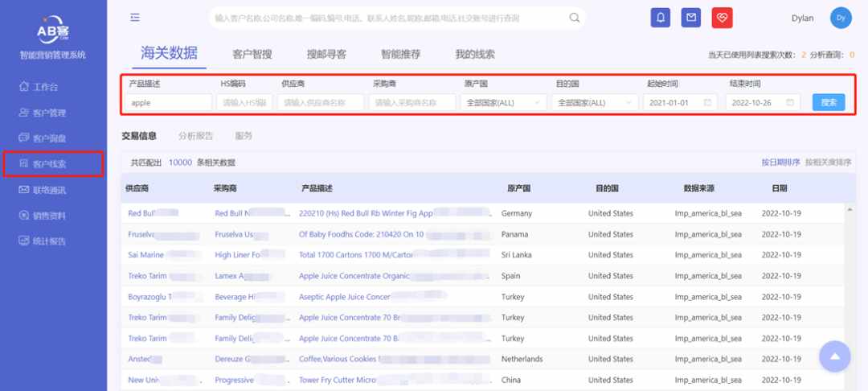Viewport: 868px width, 391px height.
Task: Open notifications via the bell icon
Action: click(660, 18)
